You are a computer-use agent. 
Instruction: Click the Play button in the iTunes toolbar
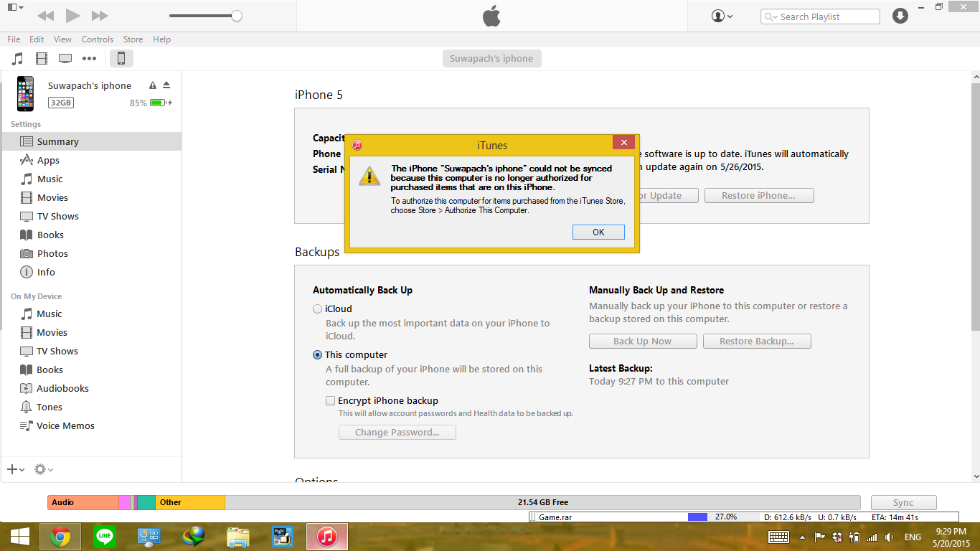pyautogui.click(x=72, y=15)
